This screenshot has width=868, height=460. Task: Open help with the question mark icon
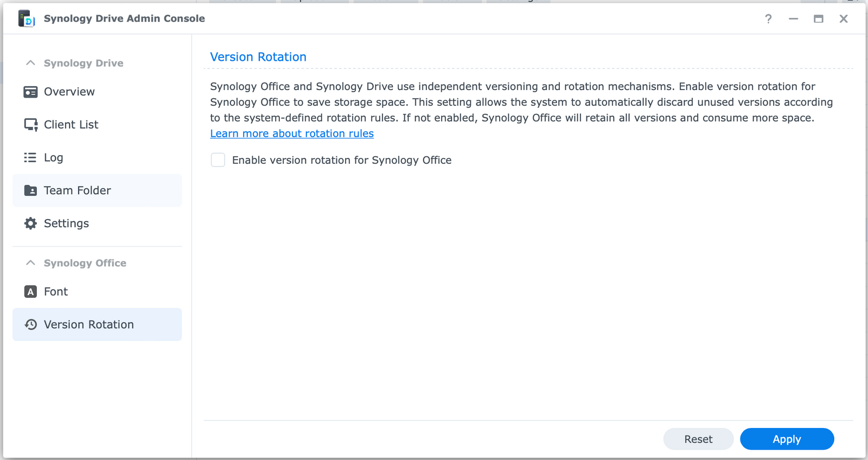(768, 19)
